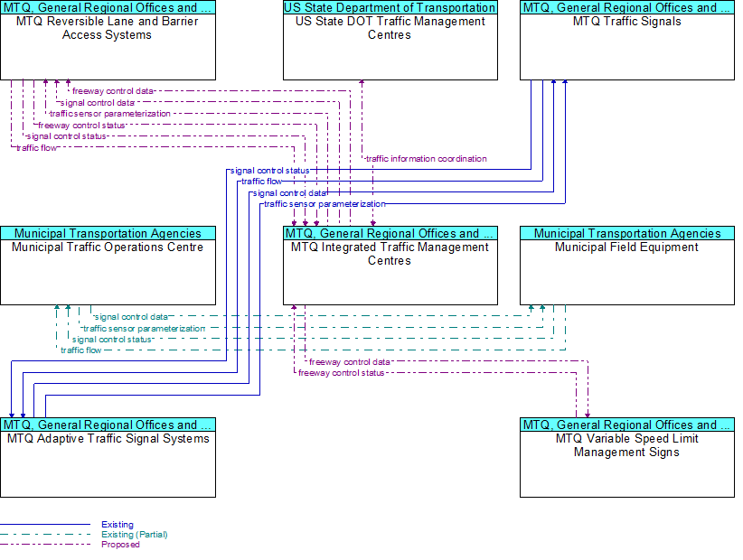Click the blue traffic sensor parameterization label
The height and width of the screenshot is (560, 743).
pyautogui.click(x=324, y=204)
